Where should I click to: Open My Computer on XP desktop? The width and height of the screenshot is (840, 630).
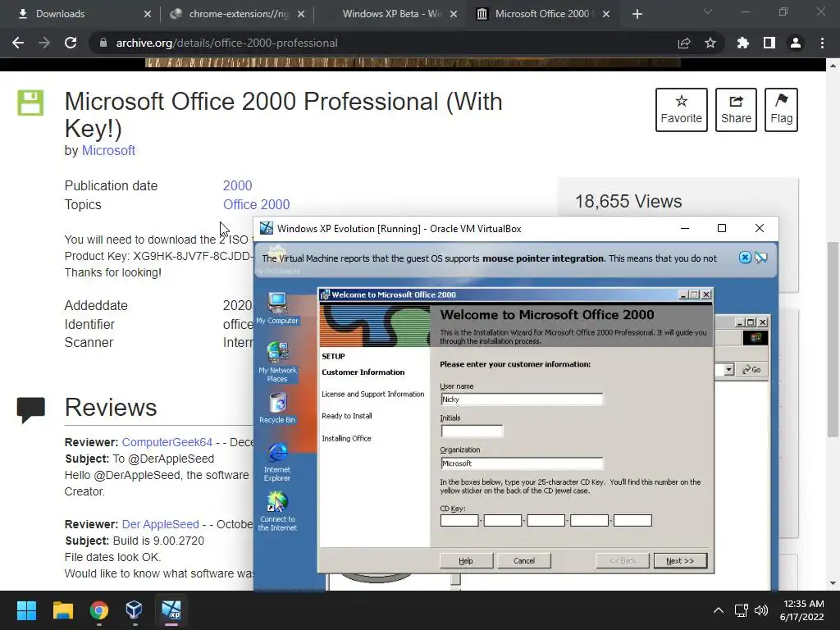tap(277, 308)
